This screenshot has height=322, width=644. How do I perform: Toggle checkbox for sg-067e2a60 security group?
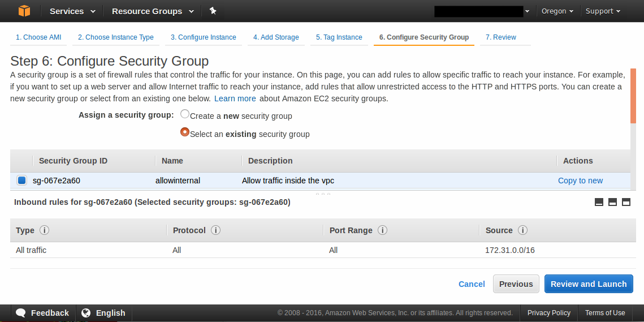pyautogui.click(x=21, y=181)
